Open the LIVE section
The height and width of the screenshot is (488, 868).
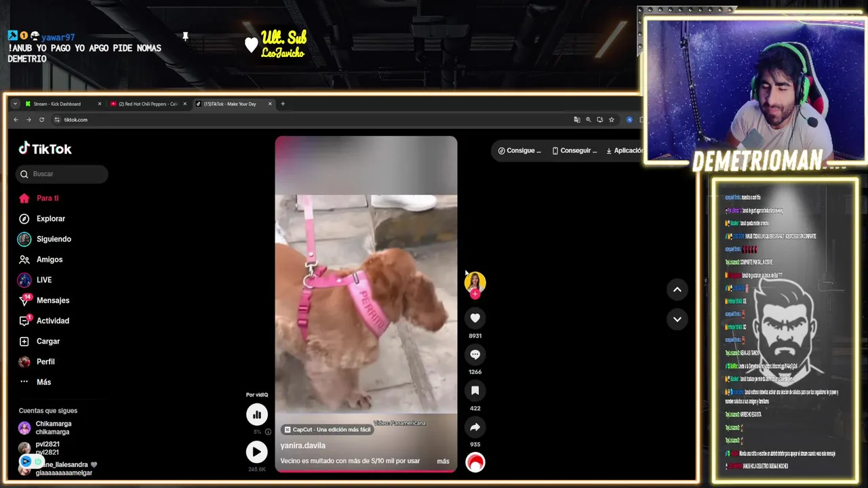click(x=44, y=280)
